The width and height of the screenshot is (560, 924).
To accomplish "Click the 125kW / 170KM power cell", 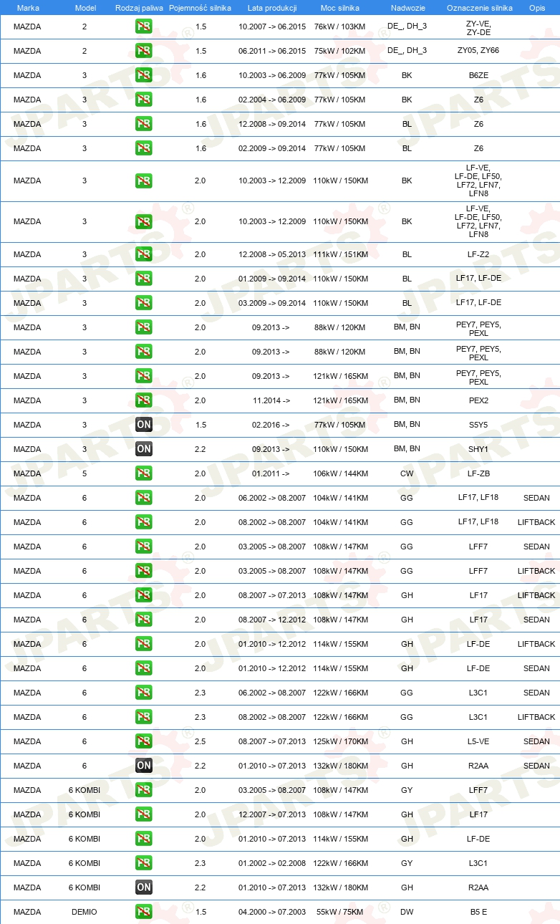I will 340,741.
